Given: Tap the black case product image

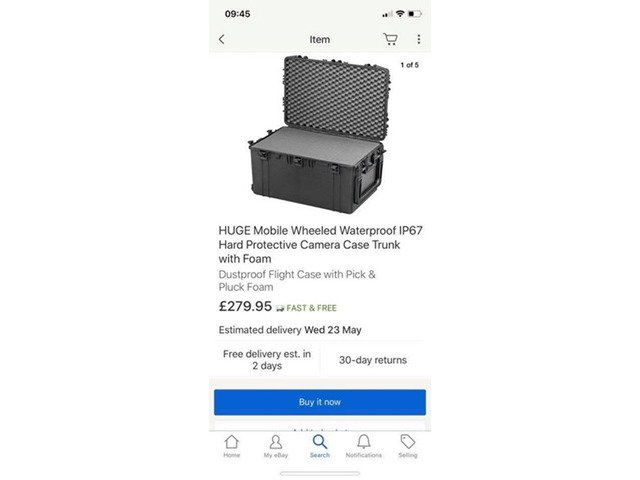Looking at the screenshot, I should click(318, 135).
